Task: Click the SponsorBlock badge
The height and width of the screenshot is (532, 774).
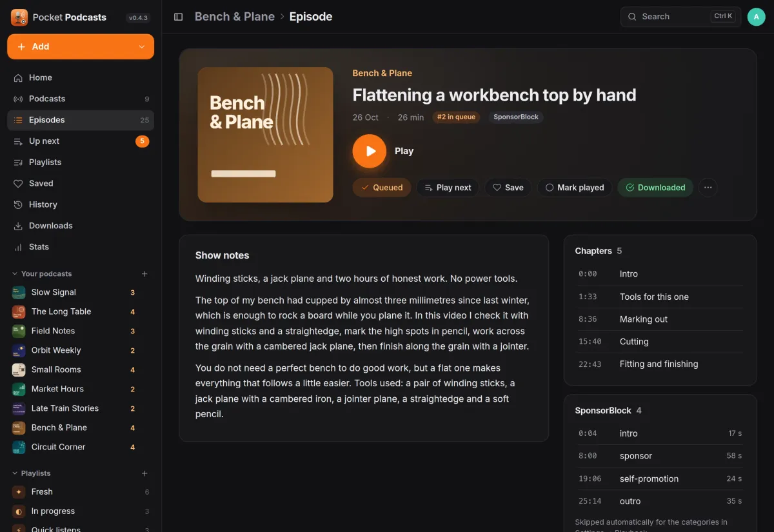Action: tap(515, 117)
